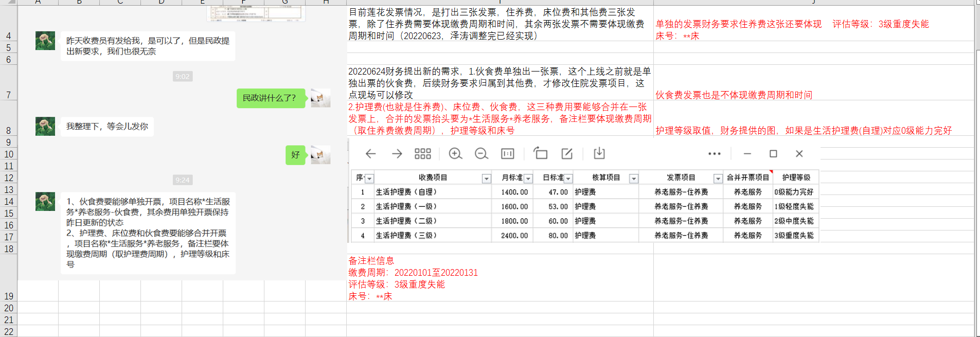Open the 发票项目 column filter dropdown
Screen dimensions: 980x337
(x=718, y=179)
